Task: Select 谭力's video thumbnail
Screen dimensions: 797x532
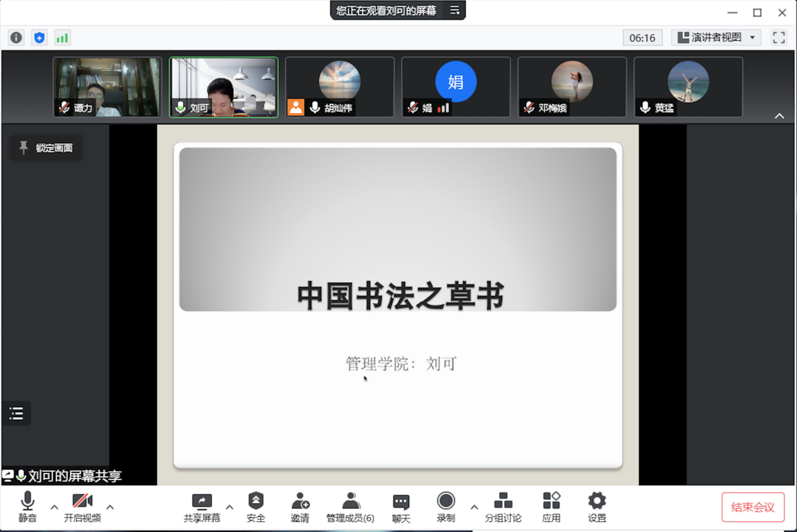Action: pos(107,87)
